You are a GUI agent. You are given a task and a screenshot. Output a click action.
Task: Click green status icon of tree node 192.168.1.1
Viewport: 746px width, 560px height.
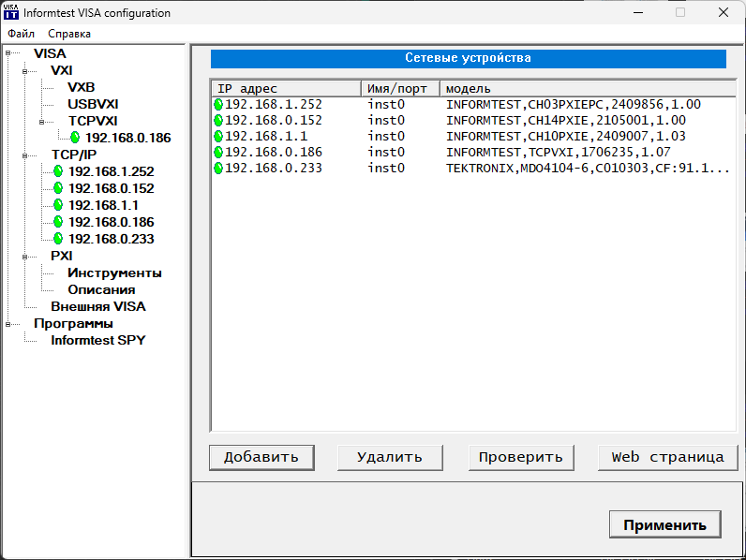tap(58, 205)
